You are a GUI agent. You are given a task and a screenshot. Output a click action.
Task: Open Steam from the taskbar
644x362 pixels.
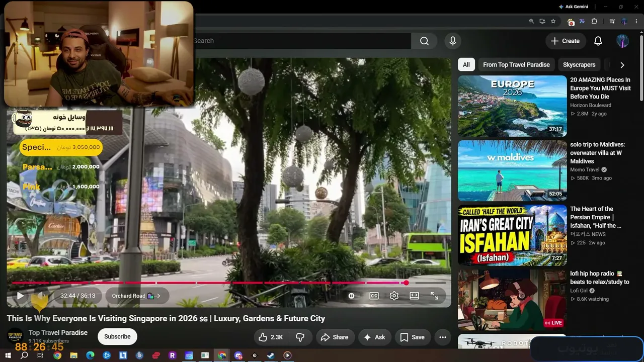coord(271,355)
